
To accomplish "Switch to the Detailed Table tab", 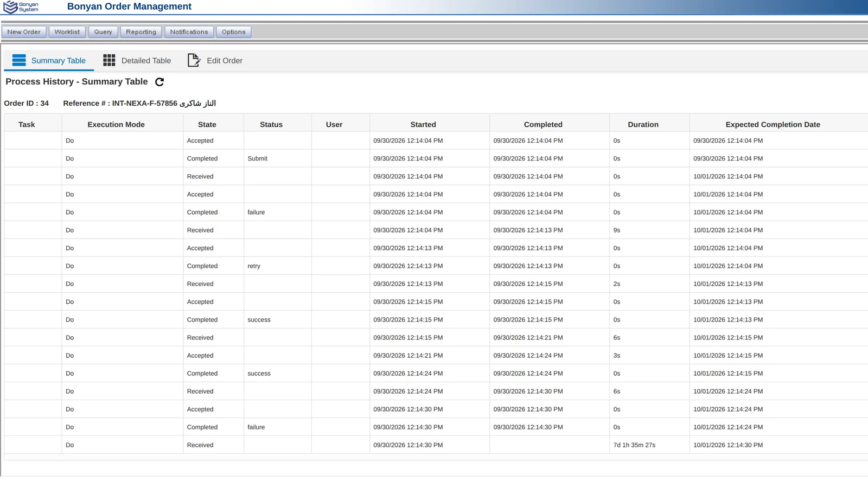I will pos(137,61).
